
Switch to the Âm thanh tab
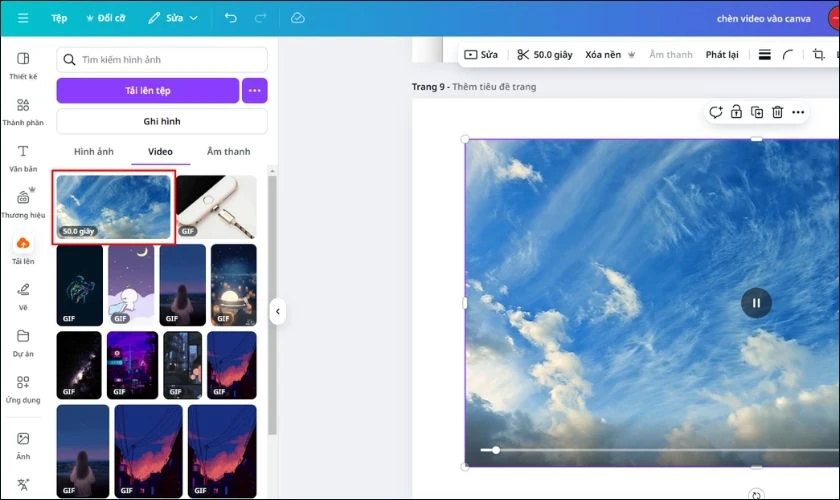pyautogui.click(x=229, y=152)
